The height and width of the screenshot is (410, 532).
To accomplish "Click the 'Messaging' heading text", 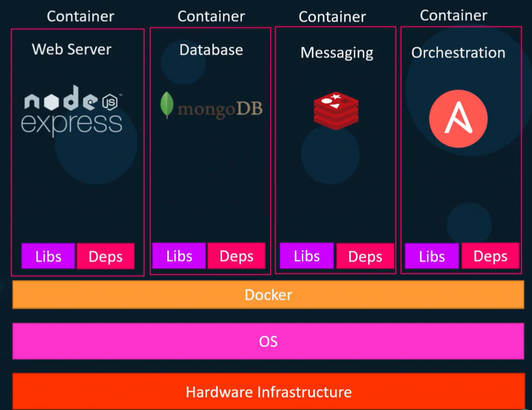I will coord(337,53).
